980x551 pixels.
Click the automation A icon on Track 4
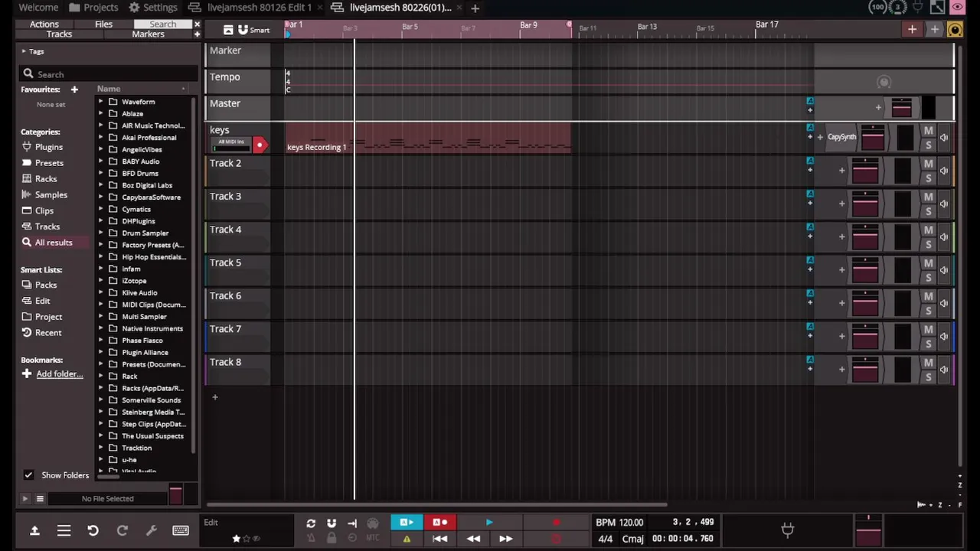pyautogui.click(x=810, y=227)
